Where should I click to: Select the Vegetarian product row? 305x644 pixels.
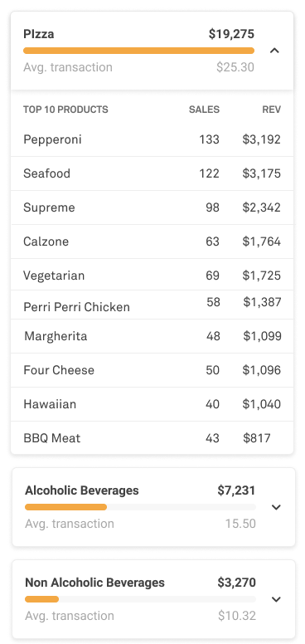point(152,275)
